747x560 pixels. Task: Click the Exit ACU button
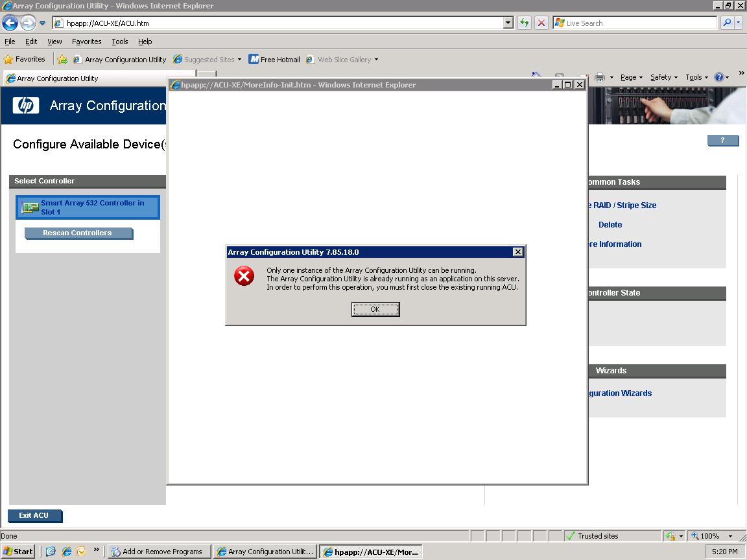coord(35,516)
